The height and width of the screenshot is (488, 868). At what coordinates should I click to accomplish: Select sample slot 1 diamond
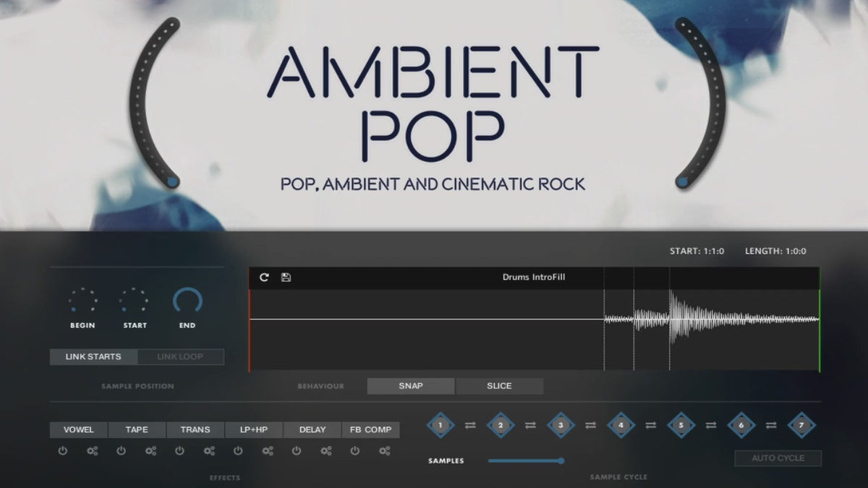click(x=441, y=425)
